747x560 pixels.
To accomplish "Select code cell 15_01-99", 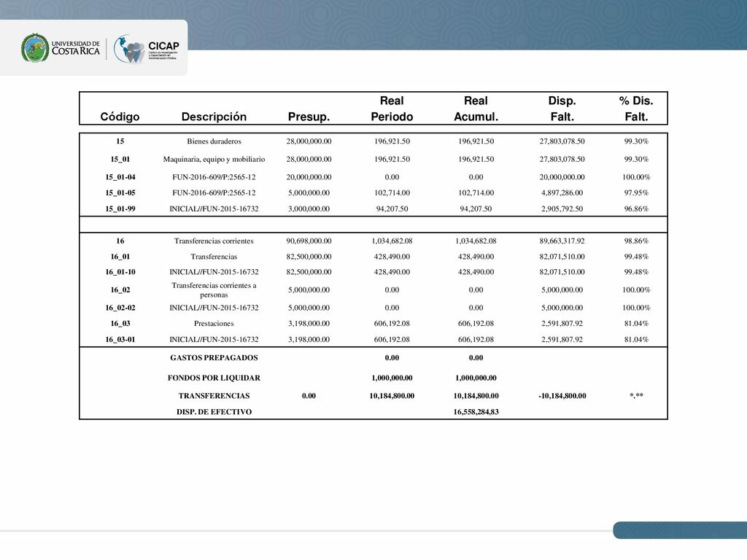I will (x=120, y=209).
